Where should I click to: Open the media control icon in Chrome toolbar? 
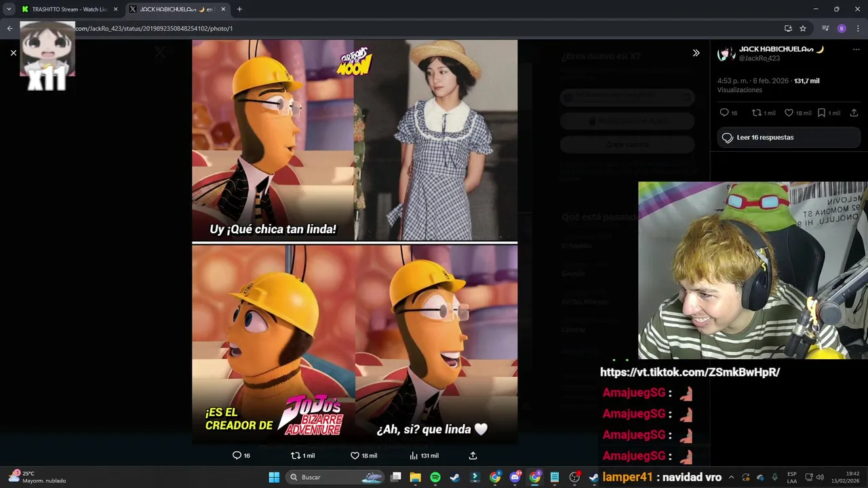(x=825, y=28)
